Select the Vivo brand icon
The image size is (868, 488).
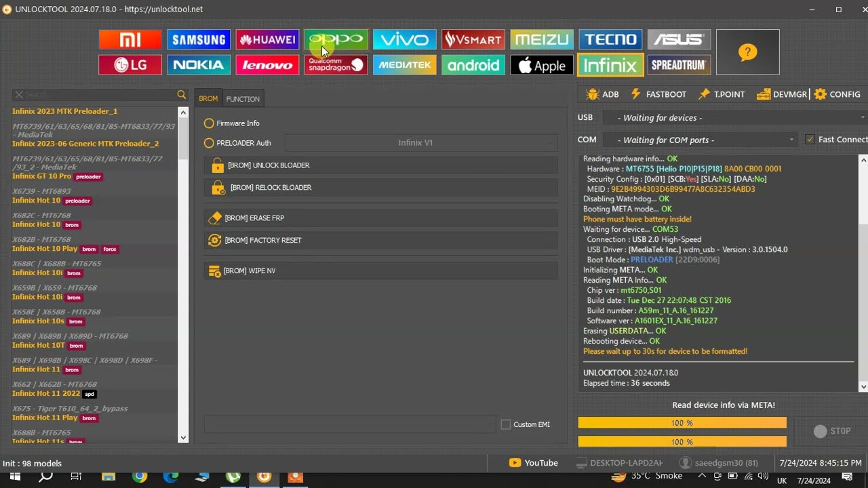pos(404,39)
